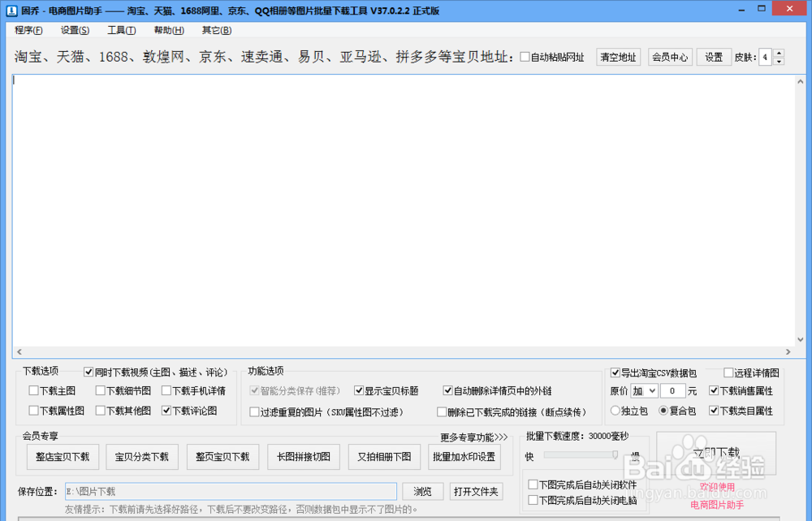The width and height of the screenshot is (812, 521).
Task: Click 又拍相册下图 button
Action: (x=384, y=457)
